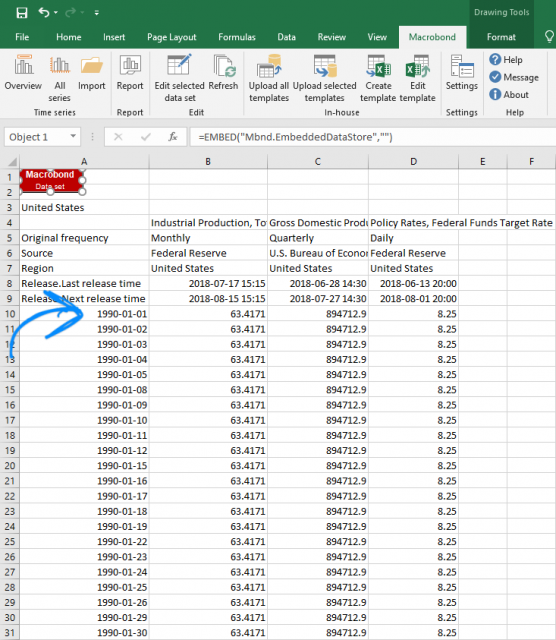Viewport: 556px width, 640px height.
Task: Select column B header
Action: coord(208,162)
